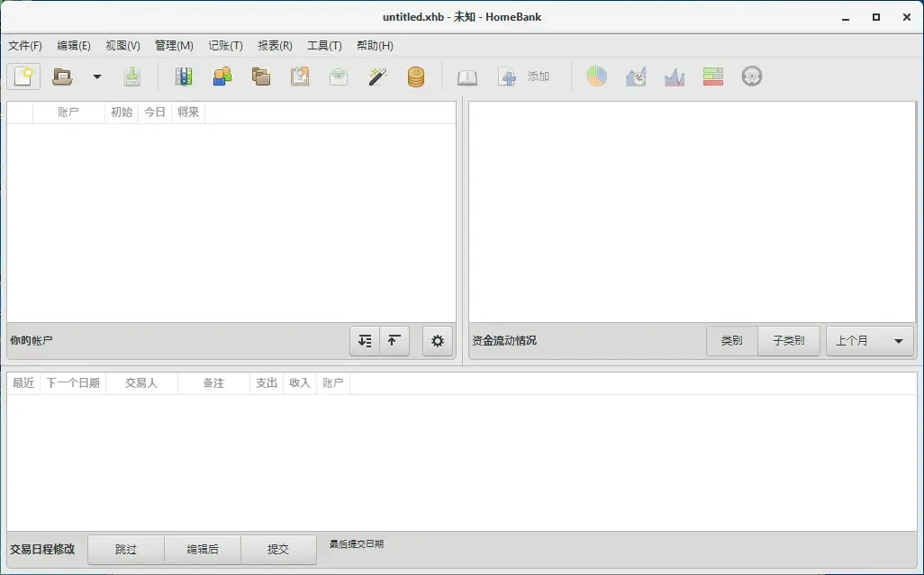Screen dimensions: 924x575
Task: Click the 提交 button
Action: tap(278, 549)
